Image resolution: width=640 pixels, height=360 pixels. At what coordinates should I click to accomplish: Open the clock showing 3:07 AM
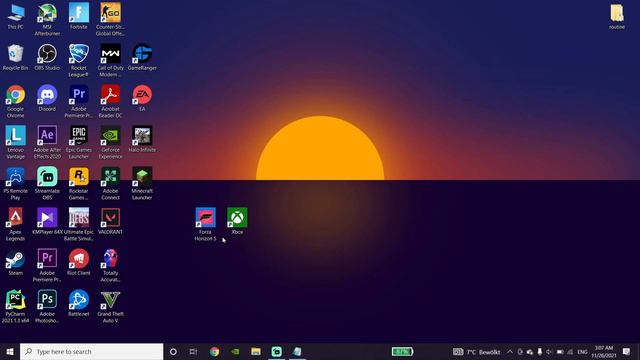click(x=604, y=352)
